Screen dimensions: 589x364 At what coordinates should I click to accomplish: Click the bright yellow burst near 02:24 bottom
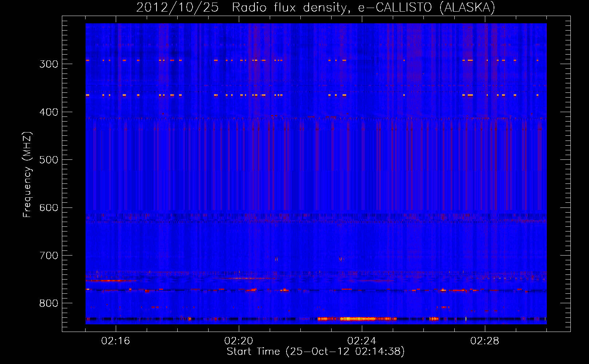click(357, 319)
